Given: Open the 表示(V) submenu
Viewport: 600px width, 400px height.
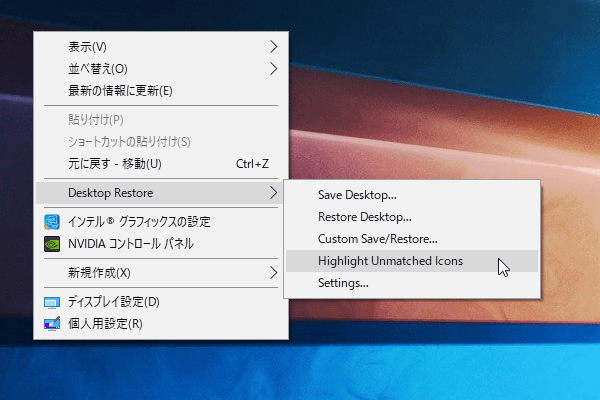Looking at the screenshot, I should (161, 47).
